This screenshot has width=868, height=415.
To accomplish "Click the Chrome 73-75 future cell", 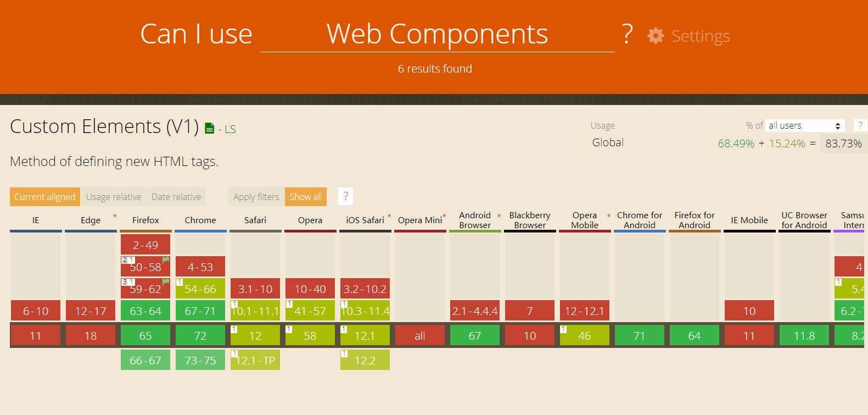I will pyautogui.click(x=200, y=360).
